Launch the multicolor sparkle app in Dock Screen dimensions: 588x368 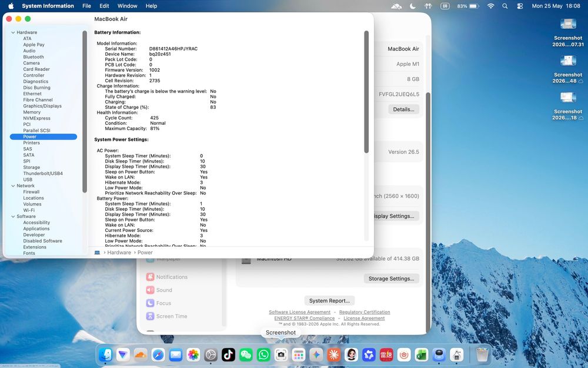coord(316,354)
